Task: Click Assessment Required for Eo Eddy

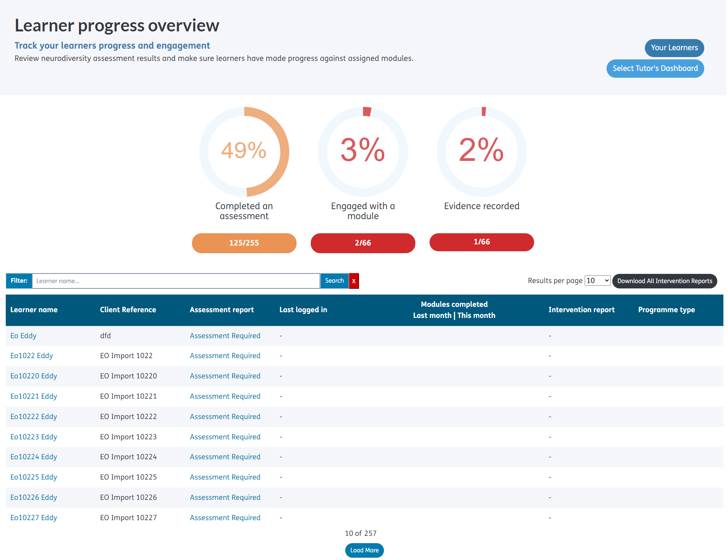Action: [225, 336]
